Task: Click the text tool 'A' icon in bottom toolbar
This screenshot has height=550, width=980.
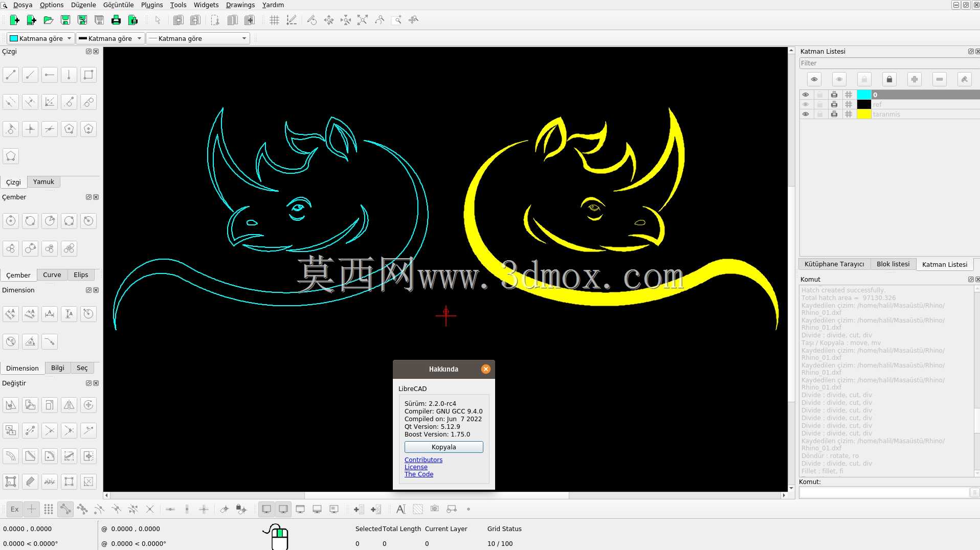Action: (x=400, y=509)
